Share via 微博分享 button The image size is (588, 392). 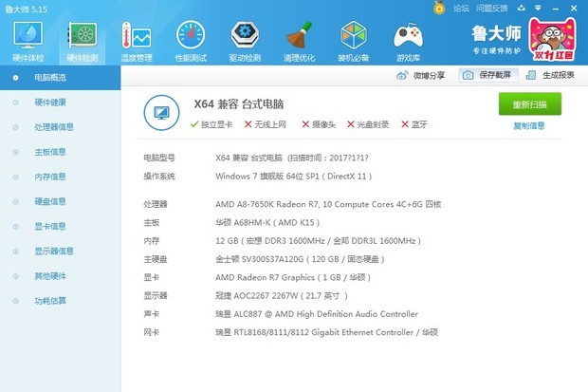[420, 76]
